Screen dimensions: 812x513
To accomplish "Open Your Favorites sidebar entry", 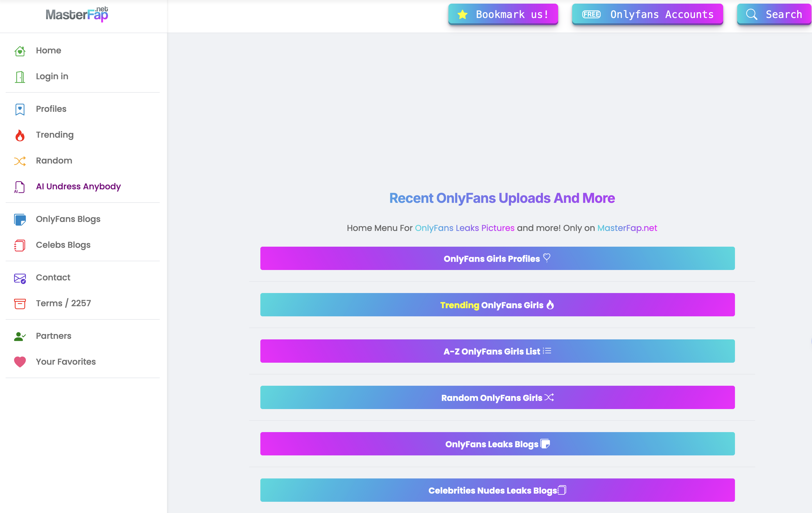I will (66, 361).
